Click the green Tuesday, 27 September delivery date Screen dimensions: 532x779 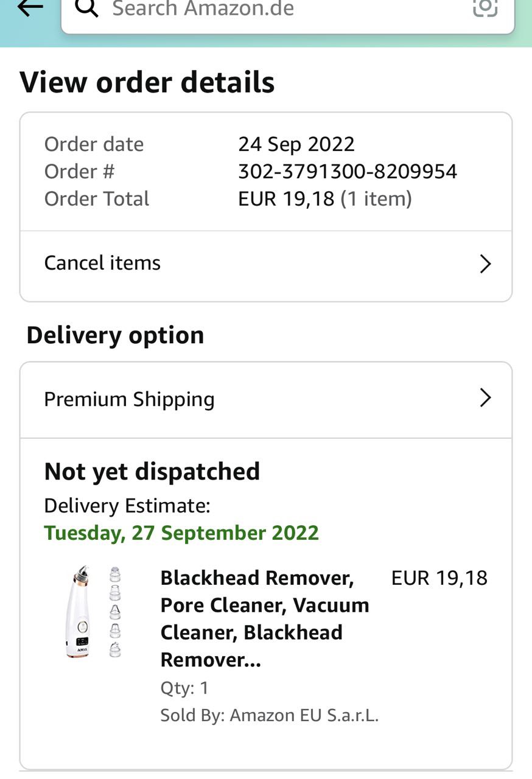coord(181,533)
